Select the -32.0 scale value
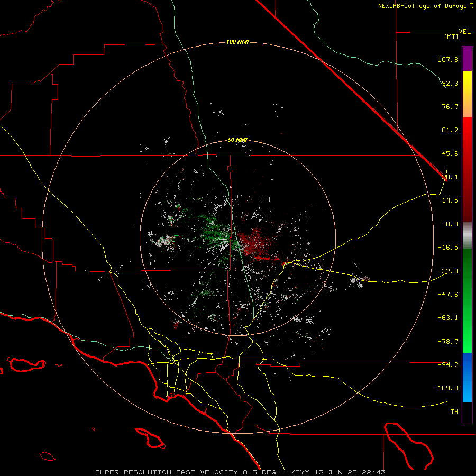 coord(448,271)
